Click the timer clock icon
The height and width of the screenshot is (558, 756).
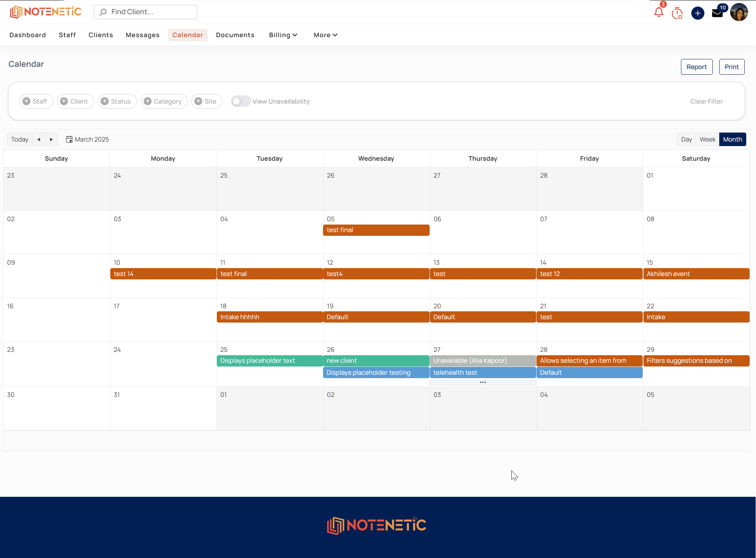pos(677,13)
